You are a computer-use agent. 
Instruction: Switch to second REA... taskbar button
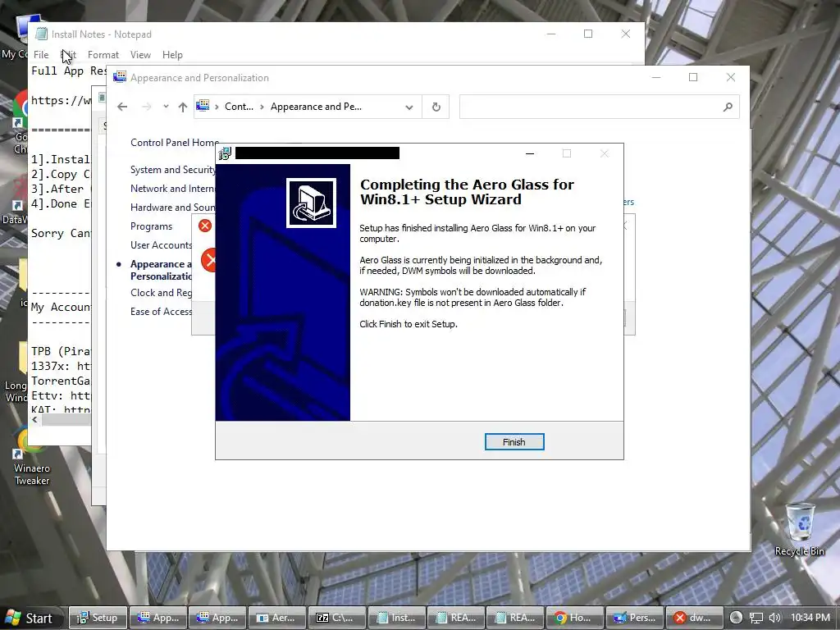[x=515, y=618]
